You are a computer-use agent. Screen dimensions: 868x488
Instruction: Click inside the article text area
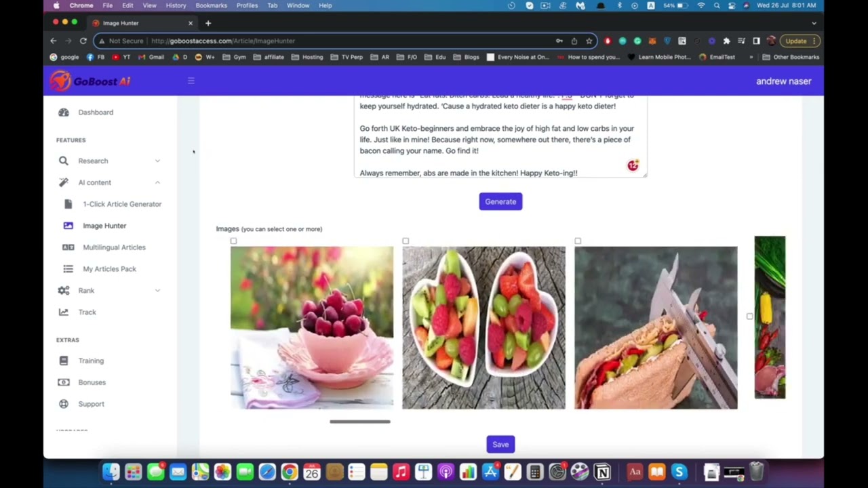click(x=500, y=136)
